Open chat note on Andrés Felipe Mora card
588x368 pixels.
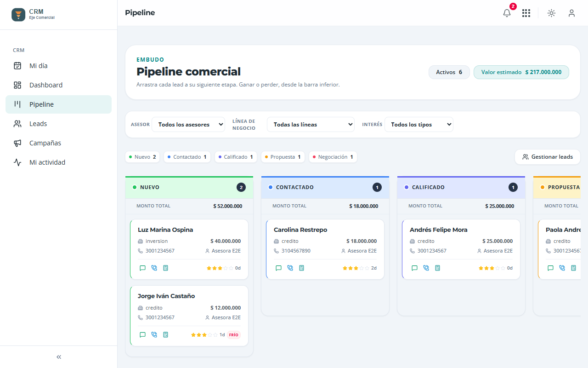point(414,268)
